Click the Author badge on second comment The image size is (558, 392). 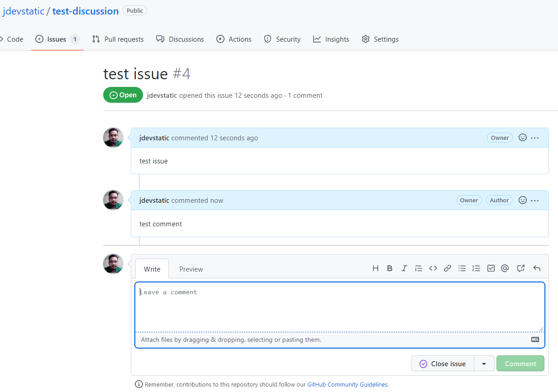point(499,200)
